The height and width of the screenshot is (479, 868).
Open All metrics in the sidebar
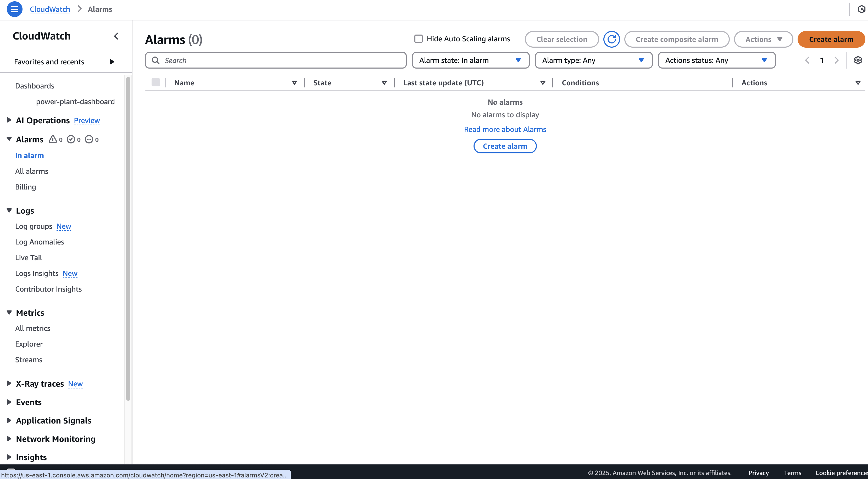coord(33,328)
